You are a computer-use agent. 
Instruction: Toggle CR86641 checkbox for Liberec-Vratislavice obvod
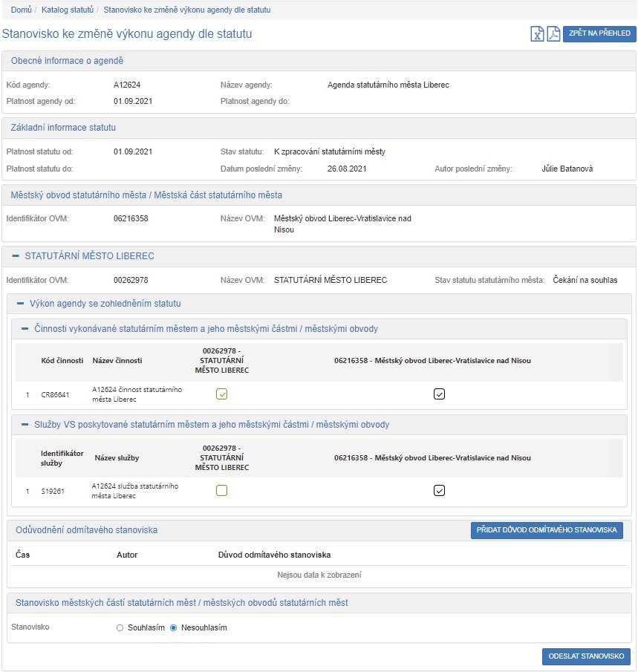[x=439, y=394]
